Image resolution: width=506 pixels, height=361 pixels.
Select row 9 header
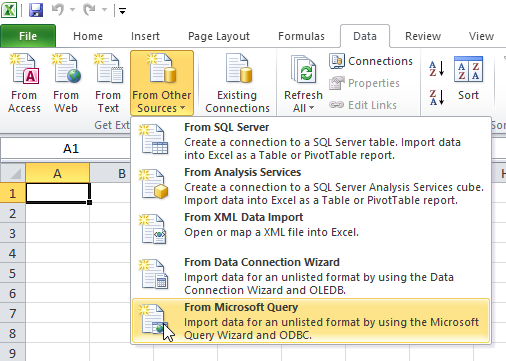click(13, 352)
